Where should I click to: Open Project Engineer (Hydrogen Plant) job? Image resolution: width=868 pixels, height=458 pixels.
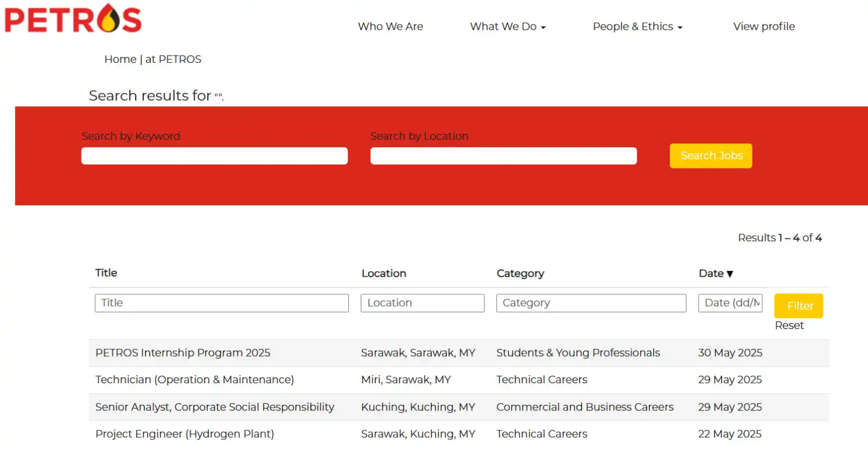(x=184, y=434)
